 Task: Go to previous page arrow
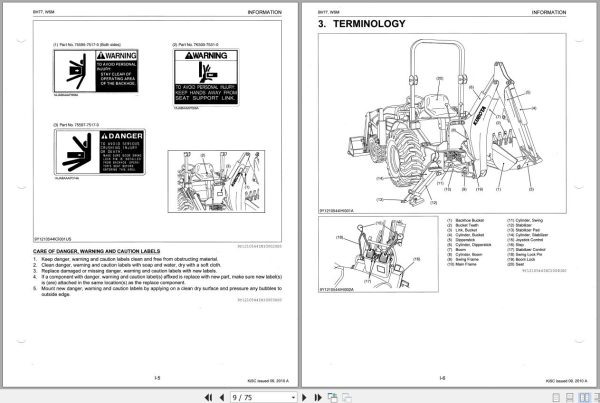[222, 398]
